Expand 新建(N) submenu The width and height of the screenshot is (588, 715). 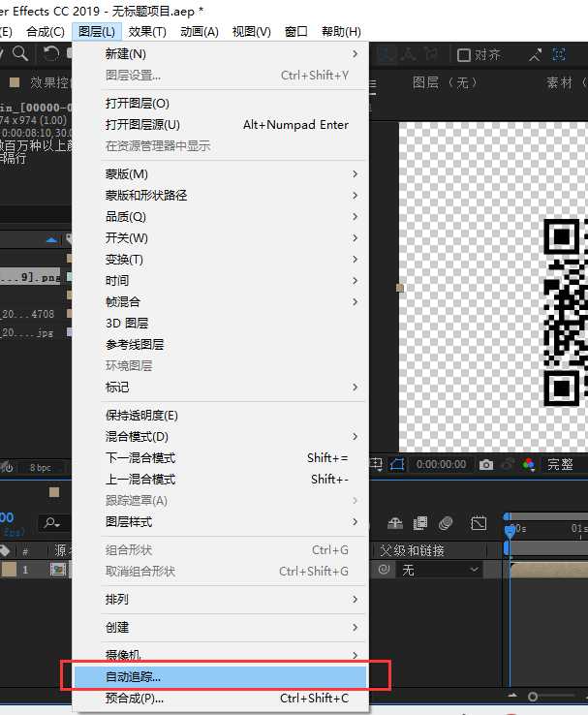click(221, 54)
